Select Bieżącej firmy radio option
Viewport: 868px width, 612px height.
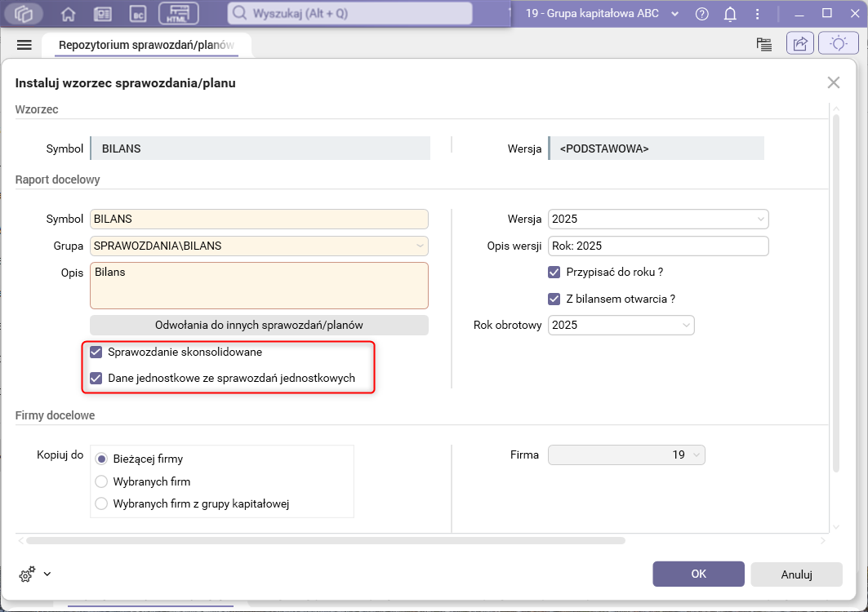(101, 459)
